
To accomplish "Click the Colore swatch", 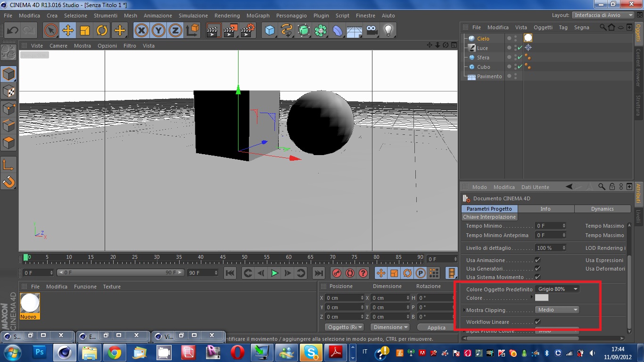I will click(542, 298).
